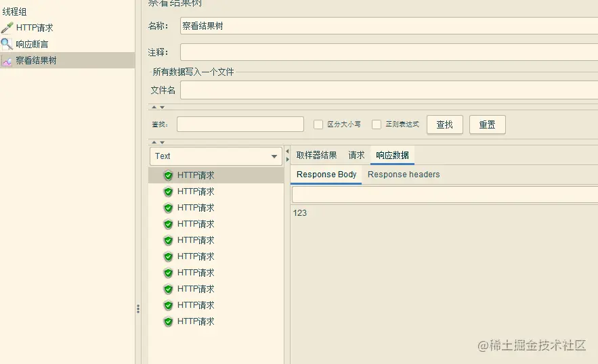Screen dimensions: 598x364
Task: Click the 查找 search text box
Action: (240, 124)
